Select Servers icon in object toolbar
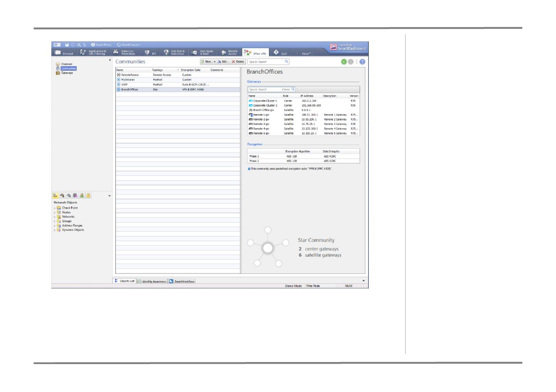The image size is (556, 392). [75, 196]
